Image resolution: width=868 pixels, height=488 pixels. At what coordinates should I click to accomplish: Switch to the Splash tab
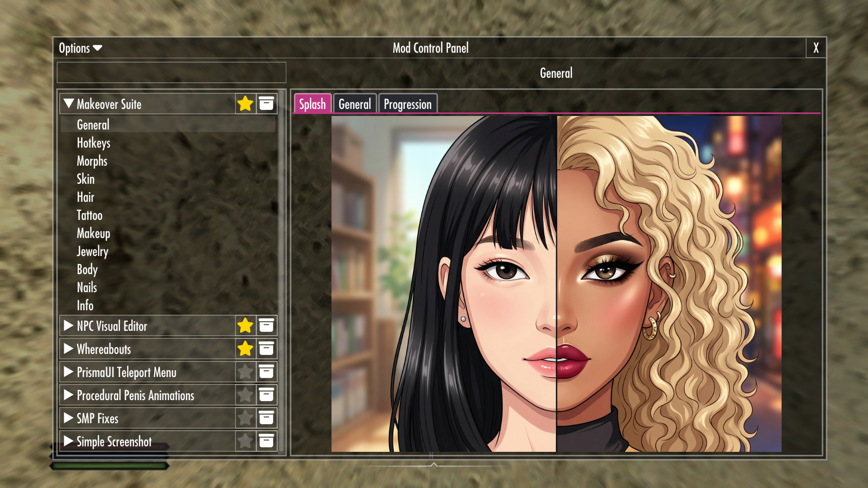click(312, 104)
